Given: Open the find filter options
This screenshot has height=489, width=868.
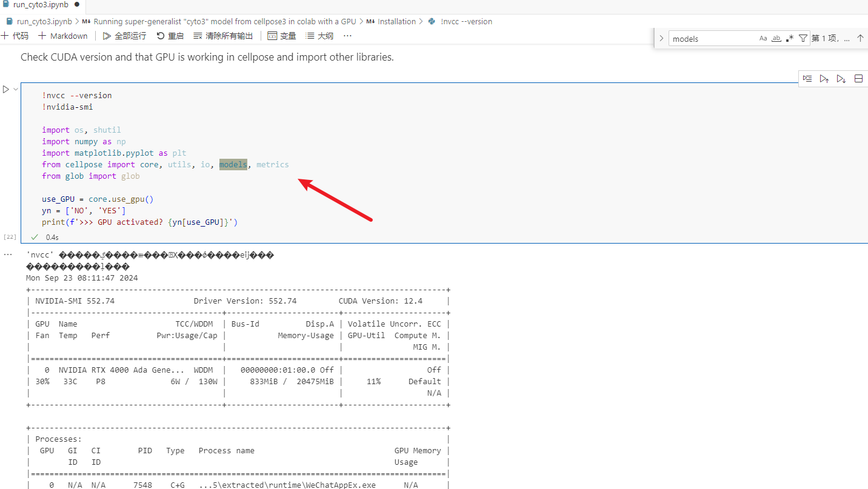Looking at the screenshot, I should [803, 38].
